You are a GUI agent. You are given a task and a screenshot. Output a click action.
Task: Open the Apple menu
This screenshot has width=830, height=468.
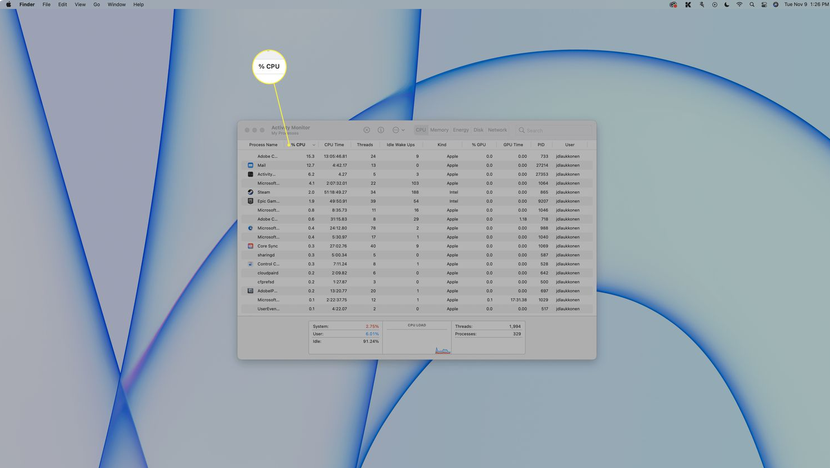8,4
